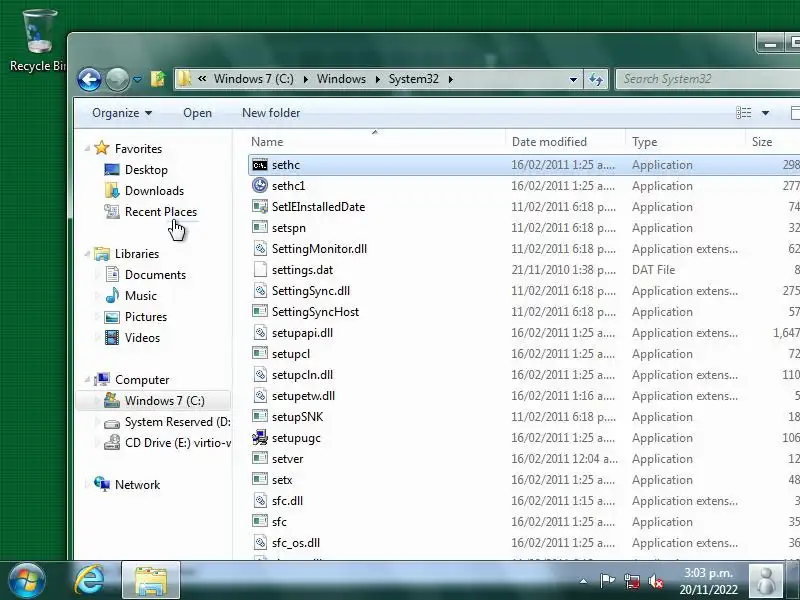Select sethc command prompt icon
The height and width of the screenshot is (600, 800).
pyautogui.click(x=260, y=165)
